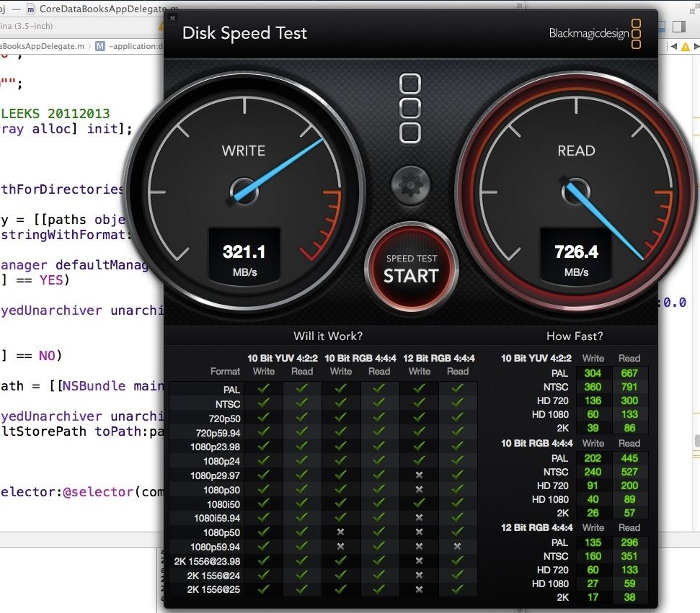Image resolution: width=700 pixels, height=613 pixels.
Task: Open the -application: method breadcrumb dropdown
Action: point(133,46)
